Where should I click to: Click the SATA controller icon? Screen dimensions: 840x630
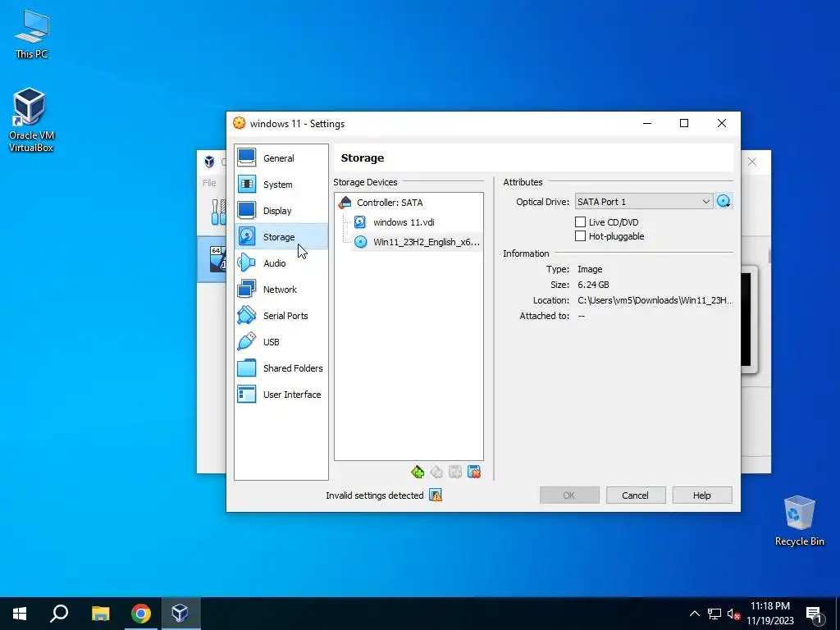[345, 202]
